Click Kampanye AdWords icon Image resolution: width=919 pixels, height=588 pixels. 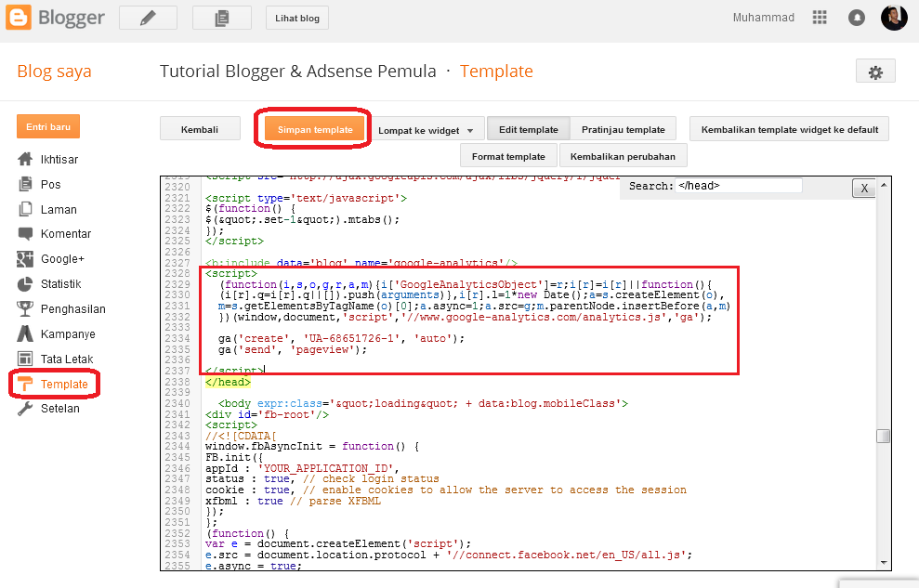tap(25, 333)
